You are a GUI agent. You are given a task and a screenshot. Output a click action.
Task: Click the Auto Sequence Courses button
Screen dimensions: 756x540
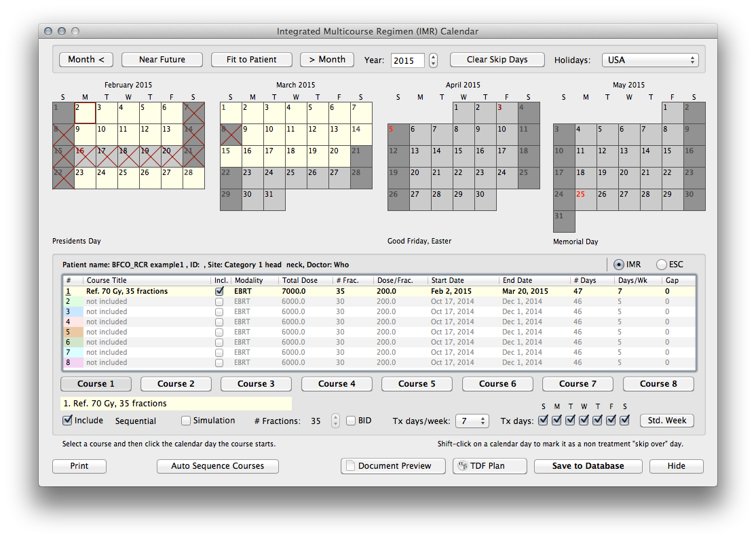click(x=217, y=466)
